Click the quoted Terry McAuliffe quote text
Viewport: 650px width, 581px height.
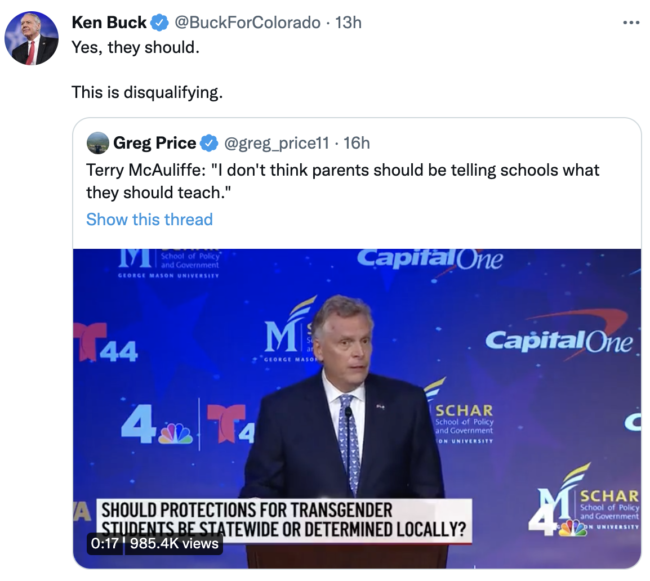coord(342,181)
